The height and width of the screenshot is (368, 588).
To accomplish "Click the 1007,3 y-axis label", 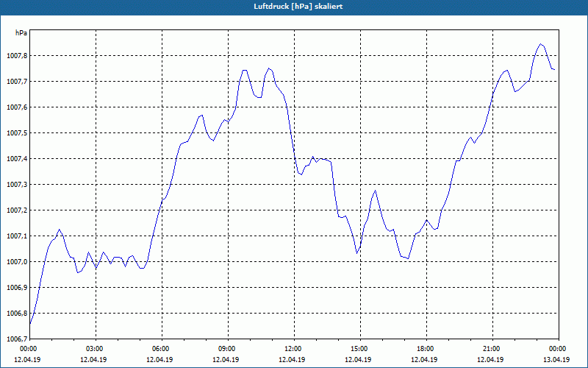I will coord(16,185).
